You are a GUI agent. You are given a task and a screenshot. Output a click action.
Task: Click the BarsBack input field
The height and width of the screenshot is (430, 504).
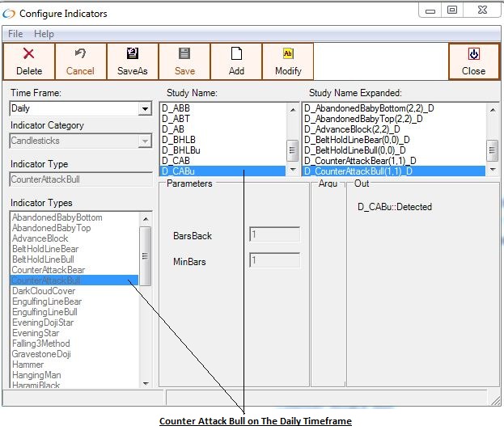[x=274, y=235]
